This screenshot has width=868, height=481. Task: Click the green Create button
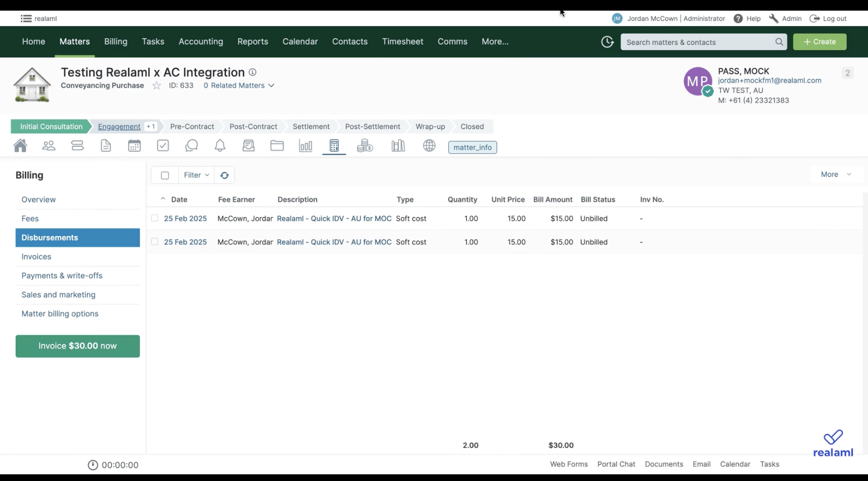click(x=819, y=42)
